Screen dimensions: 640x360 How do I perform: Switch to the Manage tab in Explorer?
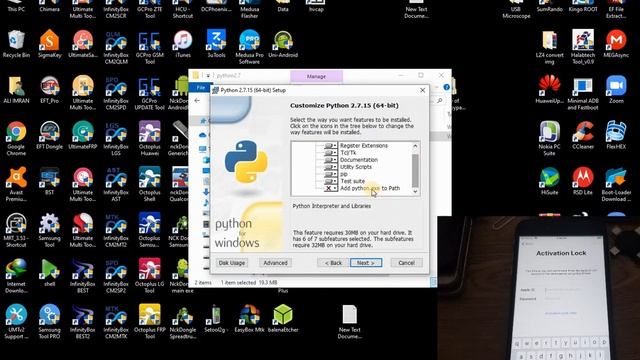(316, 76)
